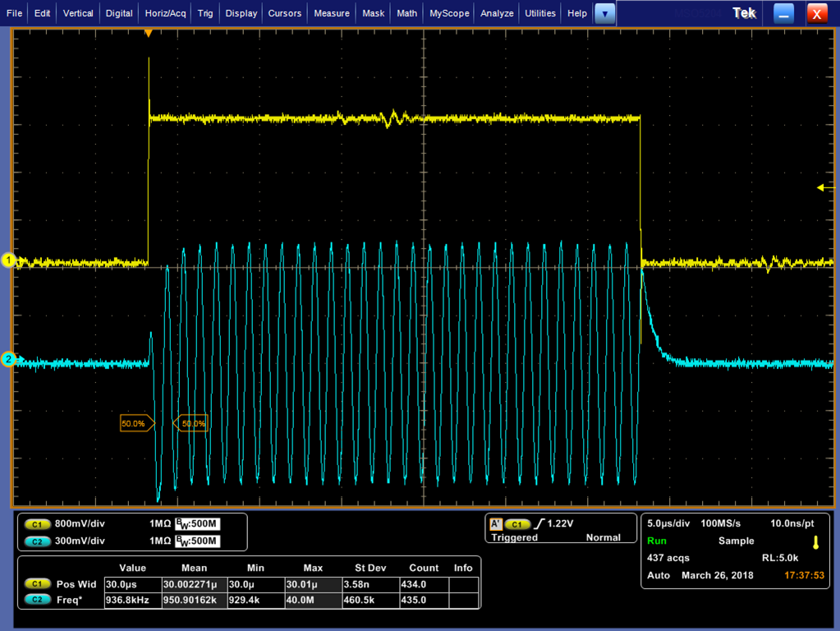Click the C1 800mV/div channel badge
Image resolution: width=840 pixels, height=631 pixels.
(37, 524)
